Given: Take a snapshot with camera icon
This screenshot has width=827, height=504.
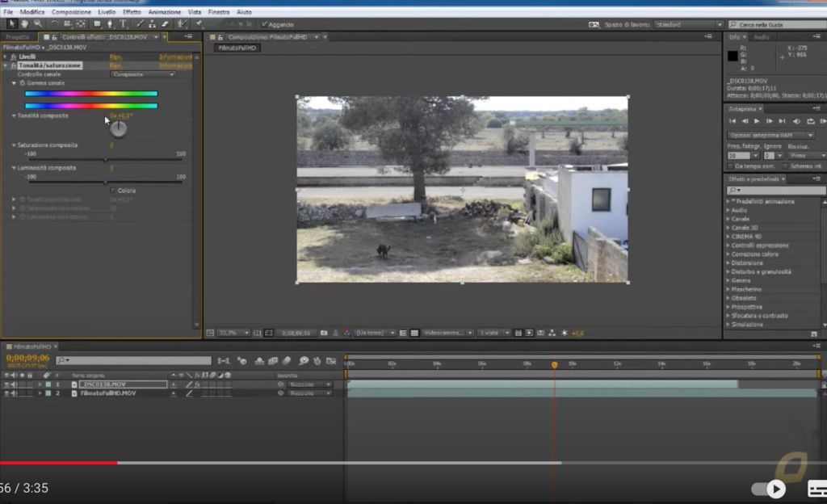Looking at the screenshot, I should [324, 333].
